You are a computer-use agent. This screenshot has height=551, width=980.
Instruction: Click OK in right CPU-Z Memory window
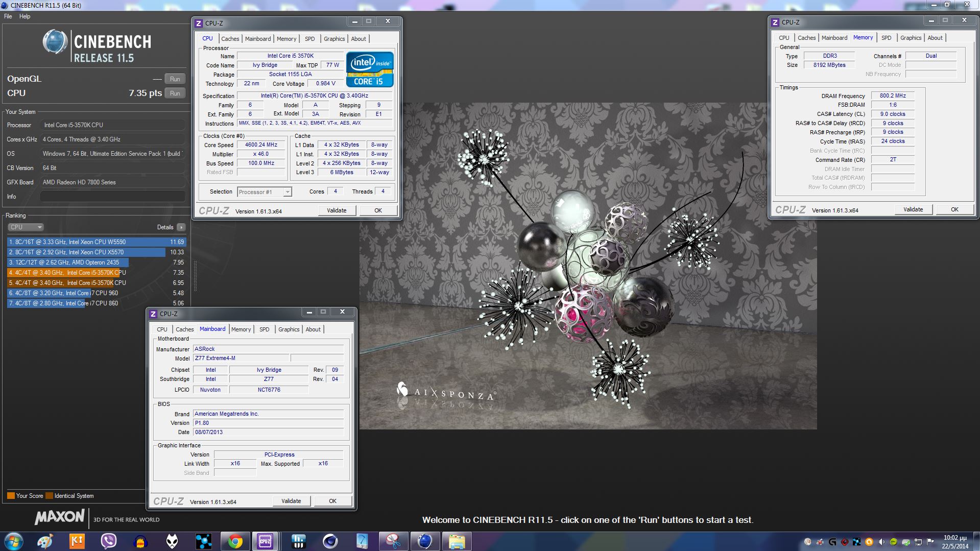click(x=954, y=209)
